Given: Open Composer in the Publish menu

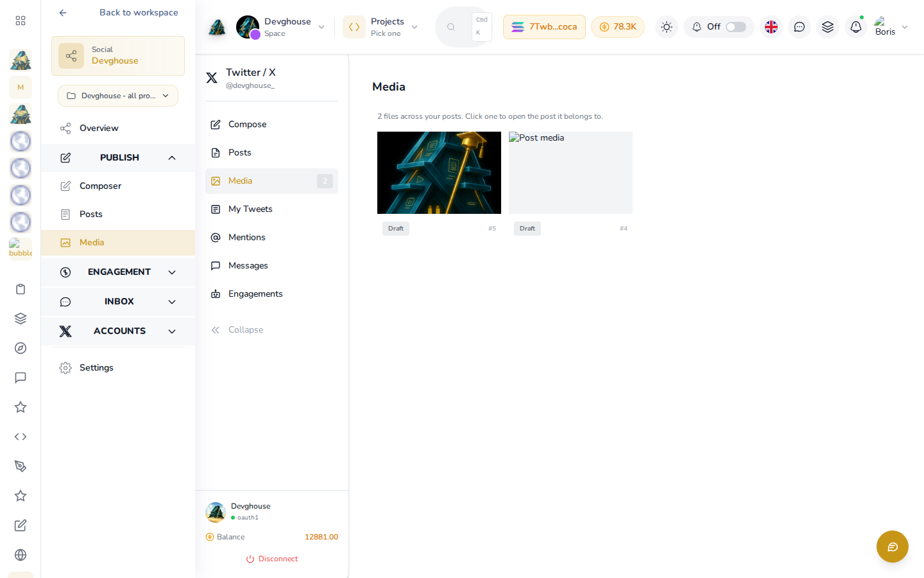Looking at the screenshot, I should 118,186.
